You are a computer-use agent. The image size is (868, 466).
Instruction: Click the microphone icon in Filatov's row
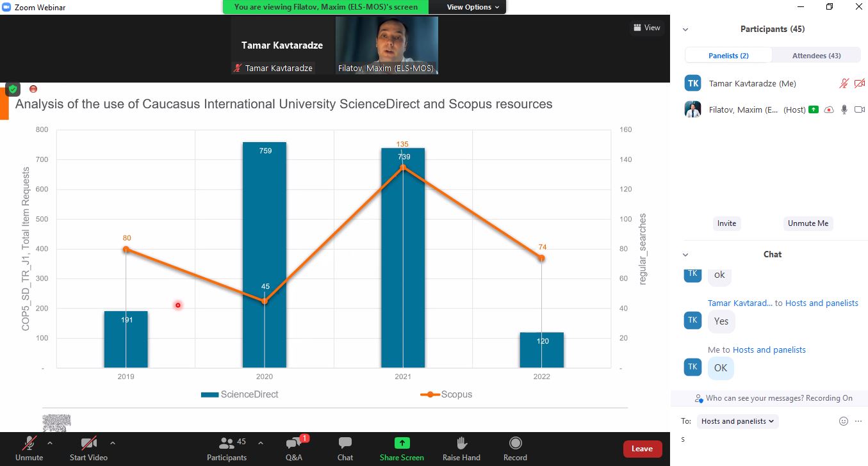coord(844,109)
